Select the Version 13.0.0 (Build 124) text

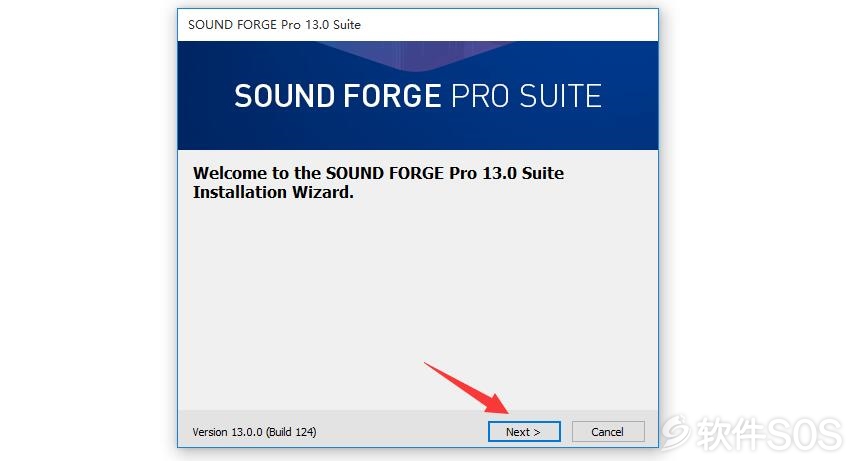(x=254, y=432)
